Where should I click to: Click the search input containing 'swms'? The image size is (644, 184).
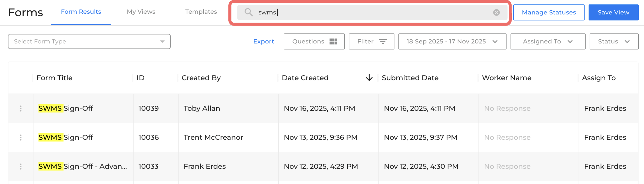(372, 12)
